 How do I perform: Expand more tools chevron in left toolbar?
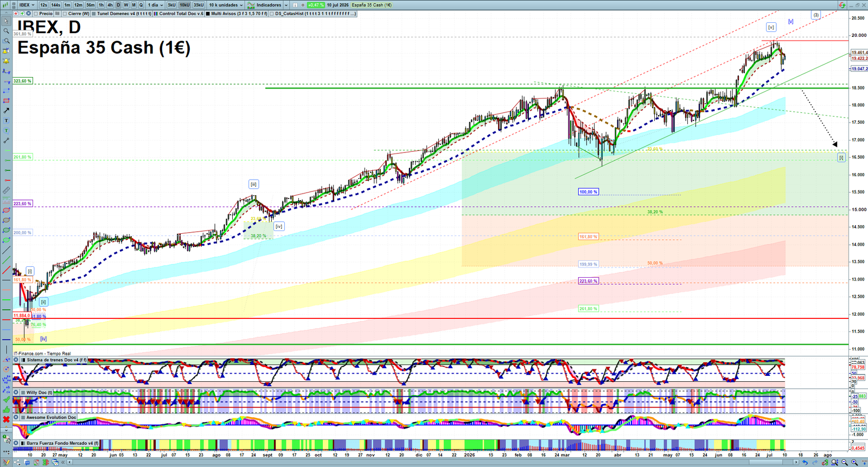pos(6,430)
